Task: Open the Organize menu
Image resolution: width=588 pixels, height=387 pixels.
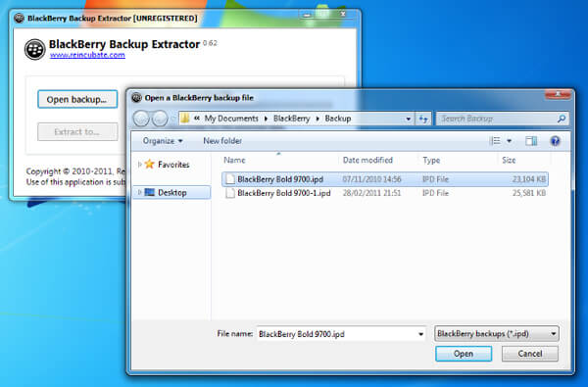Action: point(163,141)
